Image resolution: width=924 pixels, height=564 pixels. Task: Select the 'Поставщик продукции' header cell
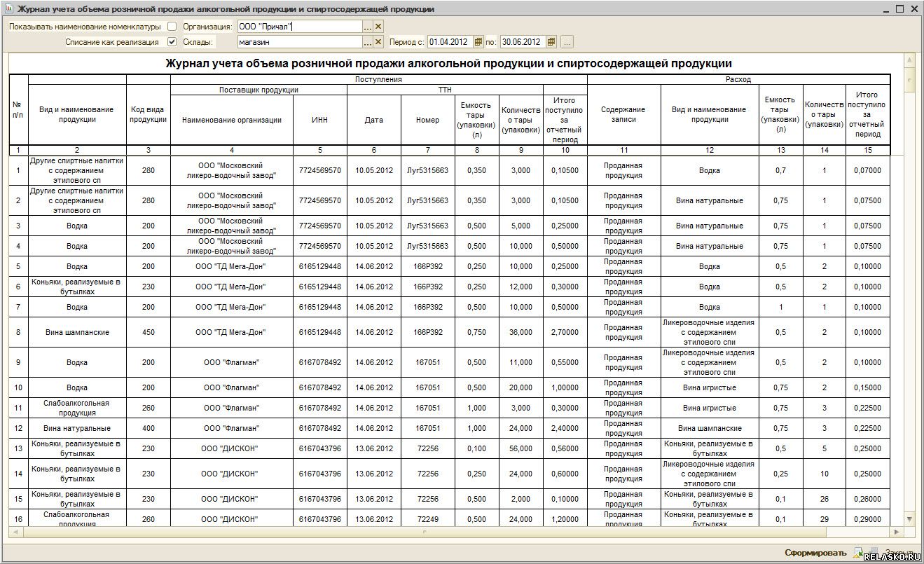(258, 90)
